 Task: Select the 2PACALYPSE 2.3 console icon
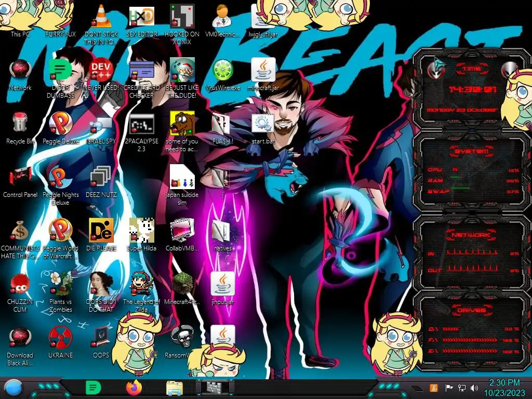click(x=142, y=132)
